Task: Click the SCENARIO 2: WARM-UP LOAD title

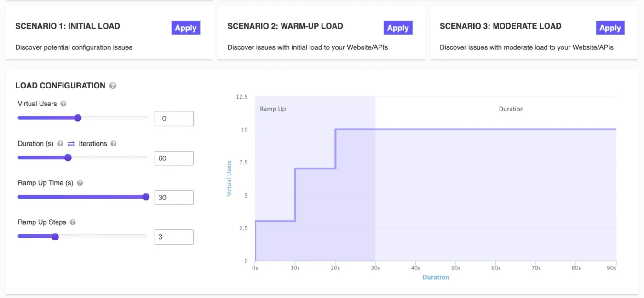Action: click(285, 26)
